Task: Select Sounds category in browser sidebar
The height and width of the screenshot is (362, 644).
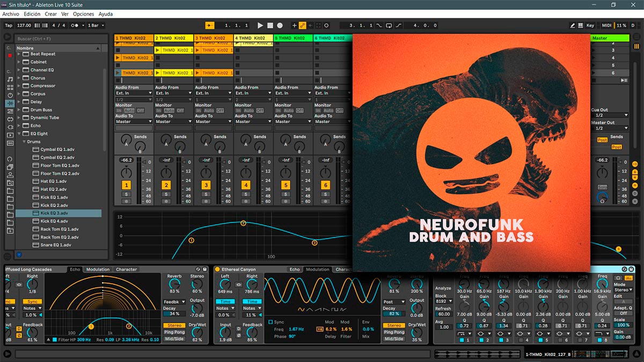Action: (x=10, y=79)
